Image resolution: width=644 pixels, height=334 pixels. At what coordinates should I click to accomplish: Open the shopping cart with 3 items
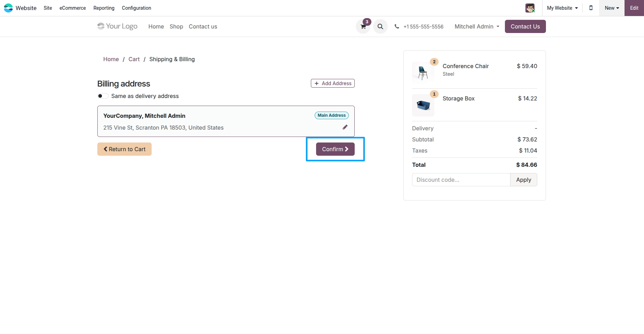pyautogui.click(x=363, y=26)
